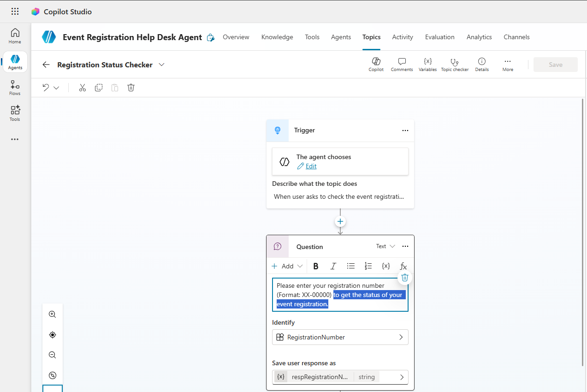This screenshot has height=392, width=587.
Task: Click the Save button
Action: (555, 65)
